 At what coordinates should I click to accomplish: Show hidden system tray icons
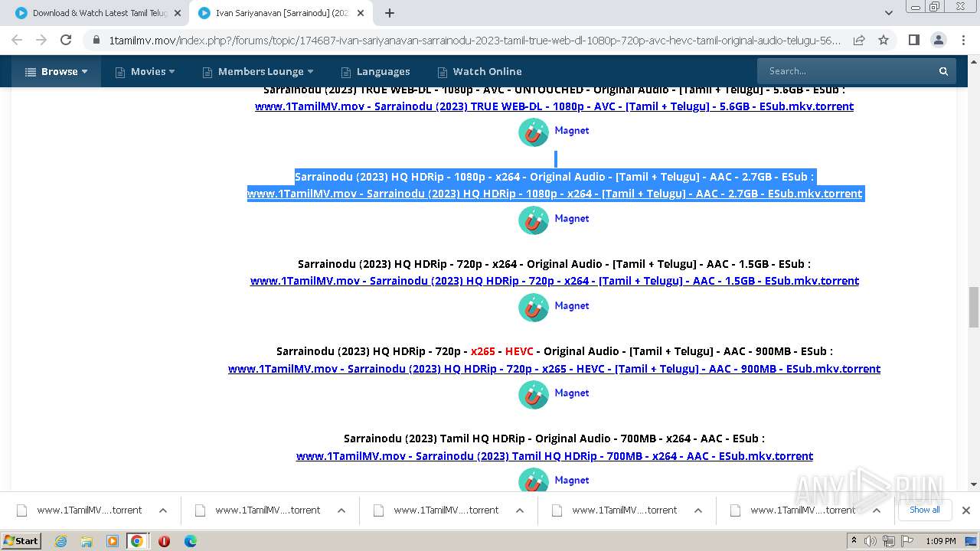[x=854, y=541]
